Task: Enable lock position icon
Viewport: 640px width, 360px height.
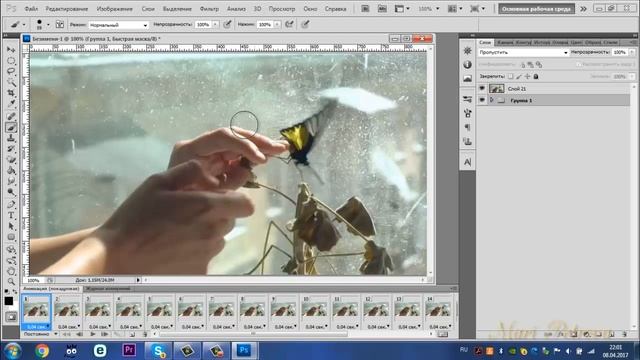Action: point(527,76)
